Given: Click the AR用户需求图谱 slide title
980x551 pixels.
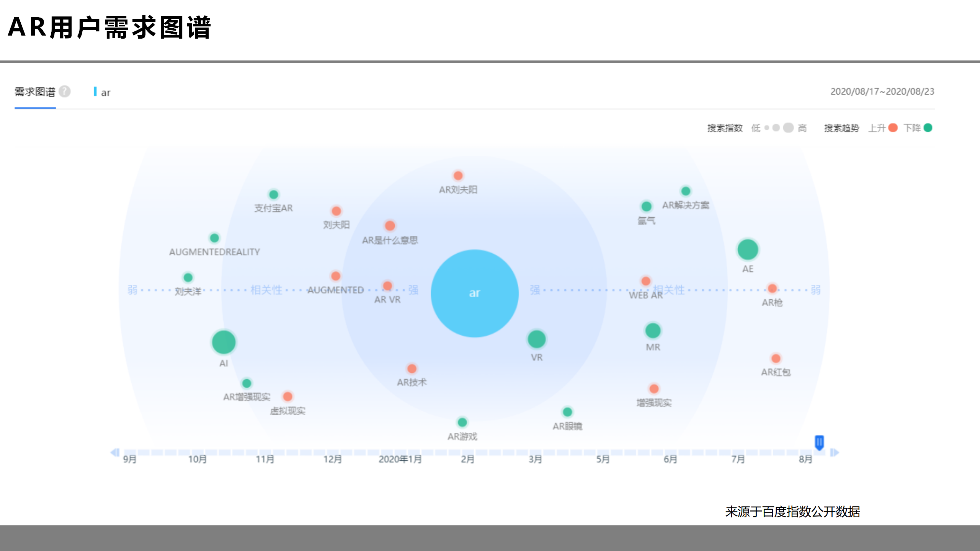Looking at the screenshot, I should coord(109,28).
